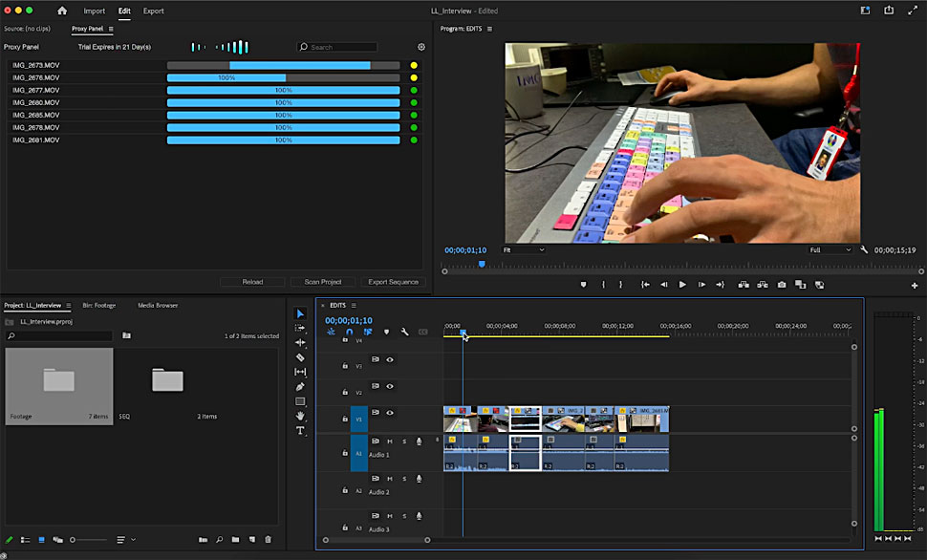This screenshot has height=560, width=927.
Task: Adjust the project panel thumbnail size slider
Action: [75, 540]
